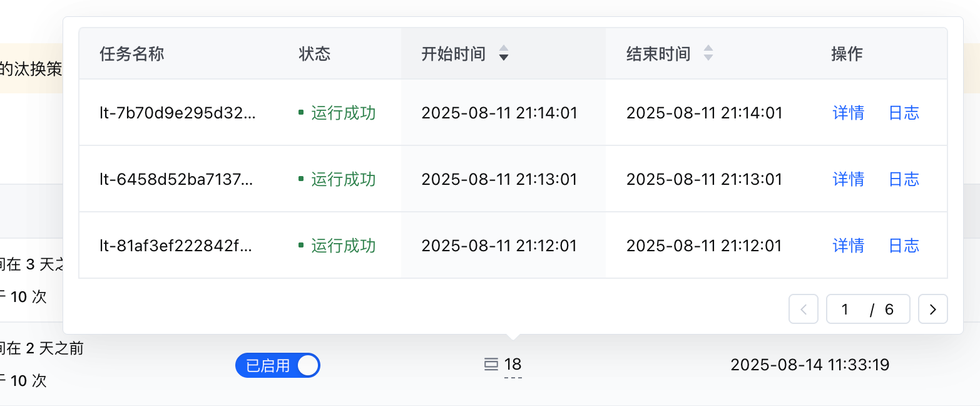Click the task count list icon beside 18

pos(491,365)
